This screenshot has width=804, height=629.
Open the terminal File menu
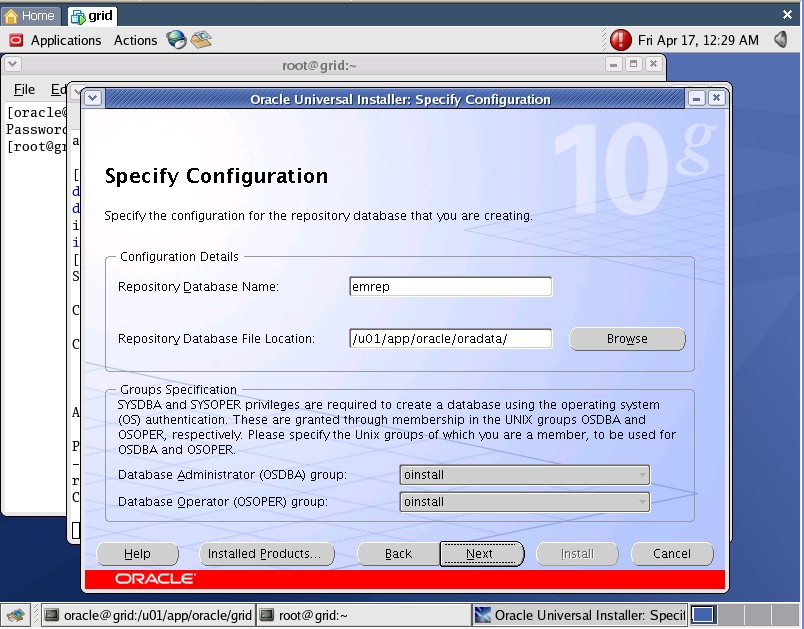[24, 90]
